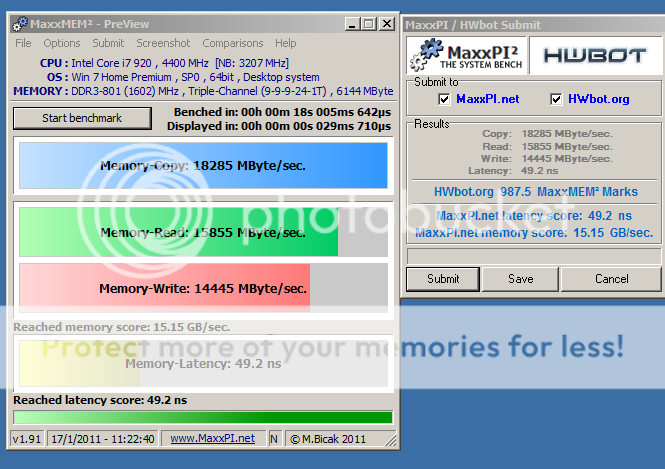This screenshot has width=665, height=469.
Task: Toggle the MaxxPI.net submit checkbox
Action: pos(444,99)
